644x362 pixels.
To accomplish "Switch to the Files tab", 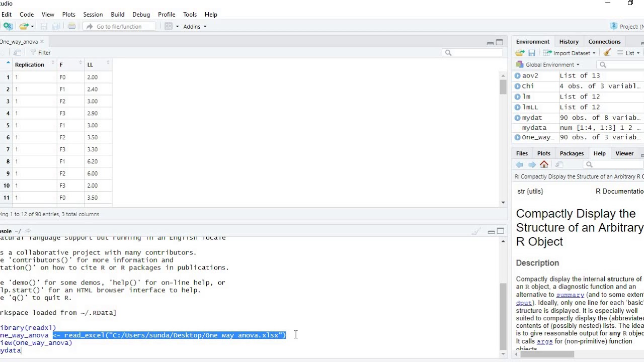I will pyautogui.click(x=522, y=153).
